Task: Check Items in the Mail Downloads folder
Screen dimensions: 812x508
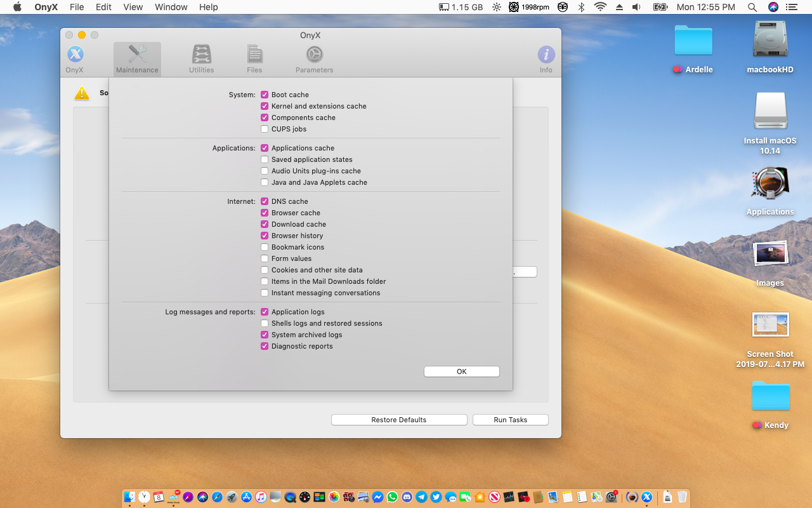Action: pyautogui.click(x=265, y=281)
